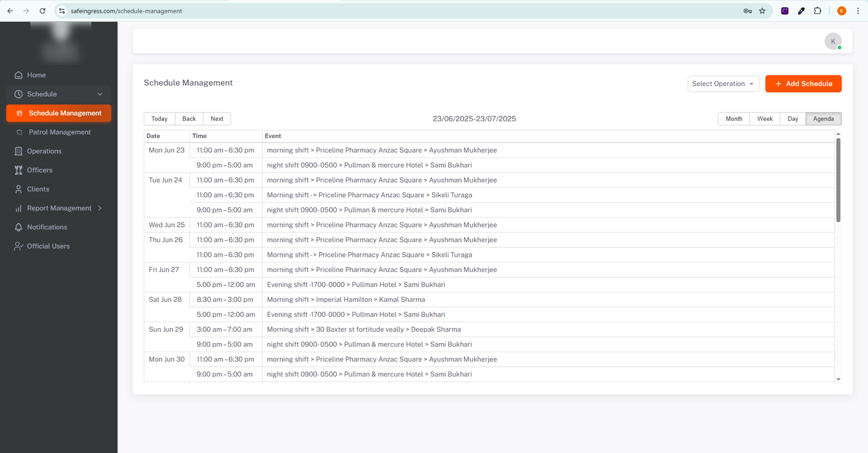The image size is (868, 453).
Task: Open Officers via its sidebar icon
Action: (19, 170)
